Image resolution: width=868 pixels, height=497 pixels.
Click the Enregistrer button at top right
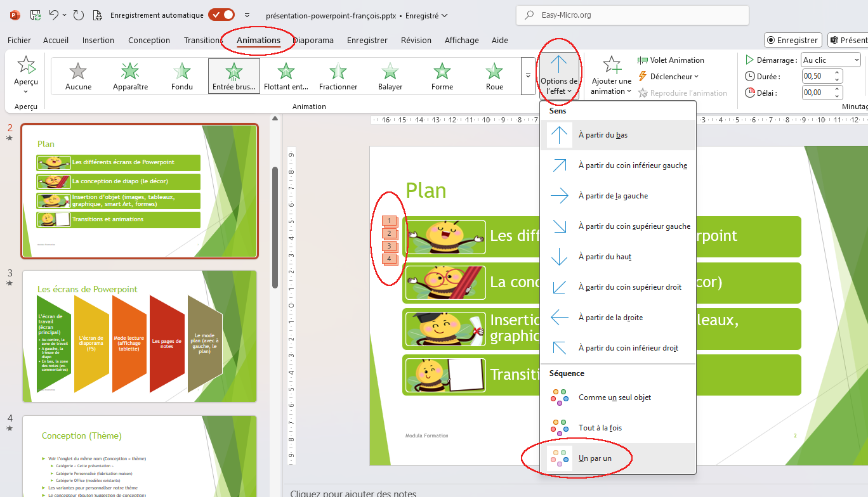click(x=792, y=40)
